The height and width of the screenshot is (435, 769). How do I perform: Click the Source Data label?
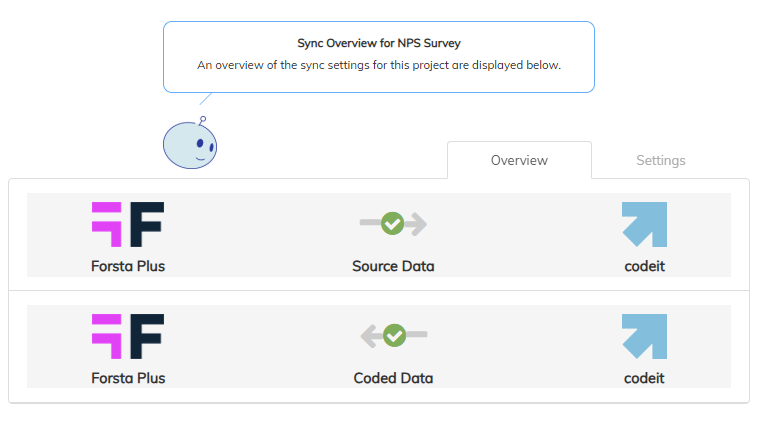(x=393, y=267)
